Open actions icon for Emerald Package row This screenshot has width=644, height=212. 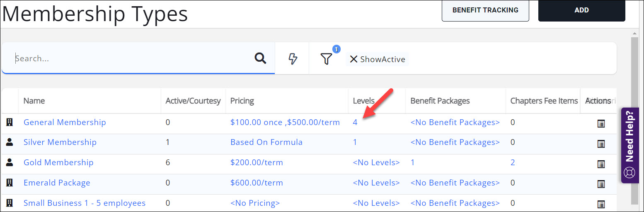coord(601,184)
